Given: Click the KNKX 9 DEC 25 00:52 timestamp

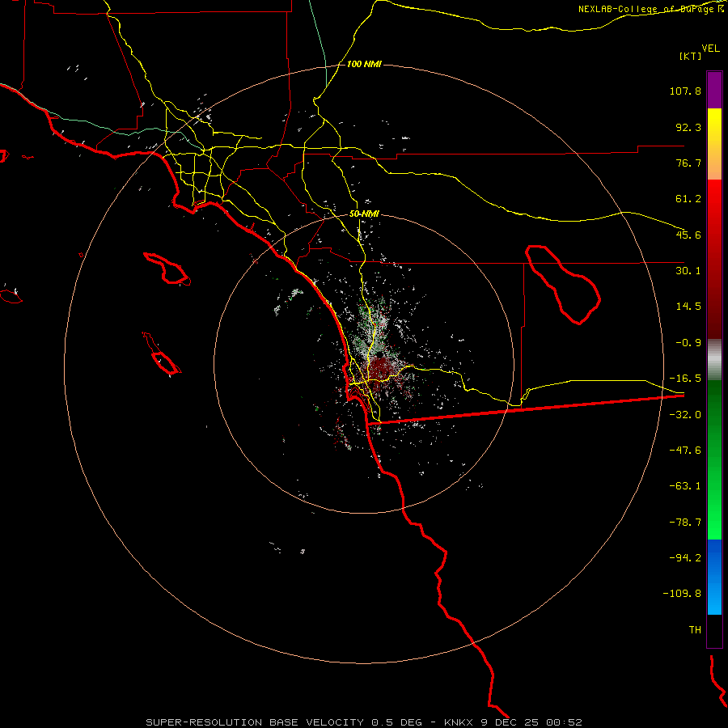Looking at the screenshot, I should [x=513, y=722].
